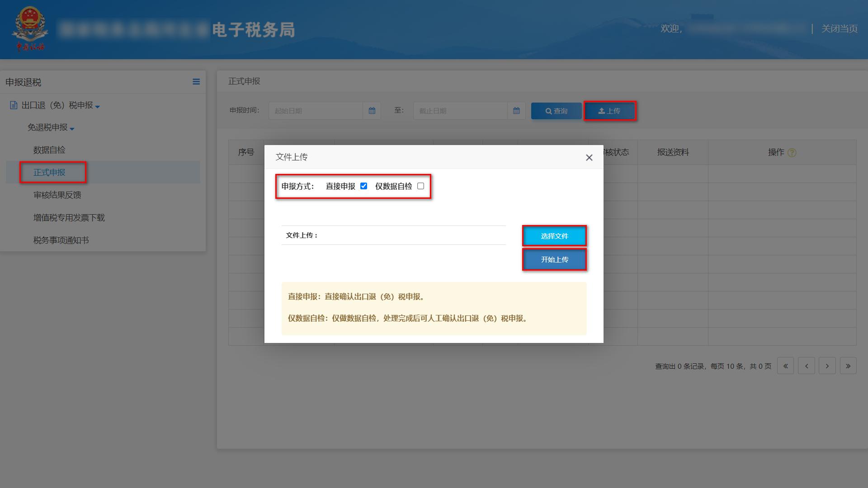This screenshot has width=868, height=488.
Task: Click the 选择文件 button
Action: tap(554, 235)
